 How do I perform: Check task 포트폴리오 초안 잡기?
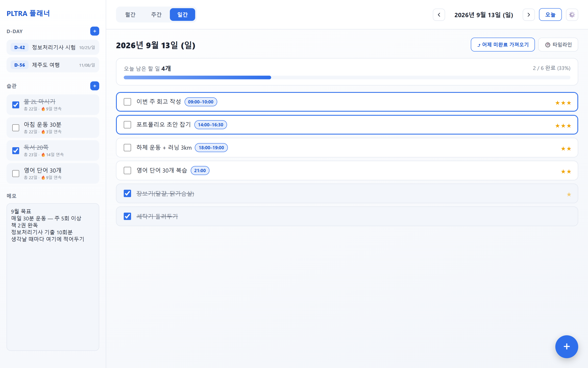[x=127, y=125]
